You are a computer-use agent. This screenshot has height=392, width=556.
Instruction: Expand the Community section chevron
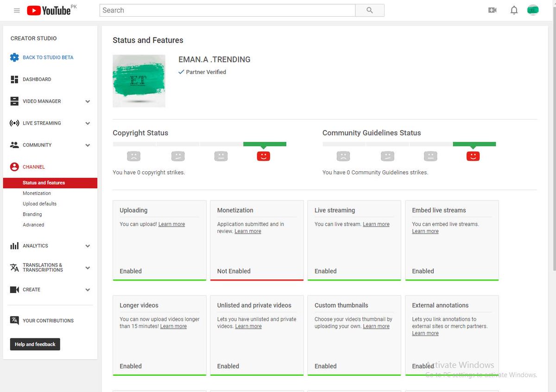88,145
